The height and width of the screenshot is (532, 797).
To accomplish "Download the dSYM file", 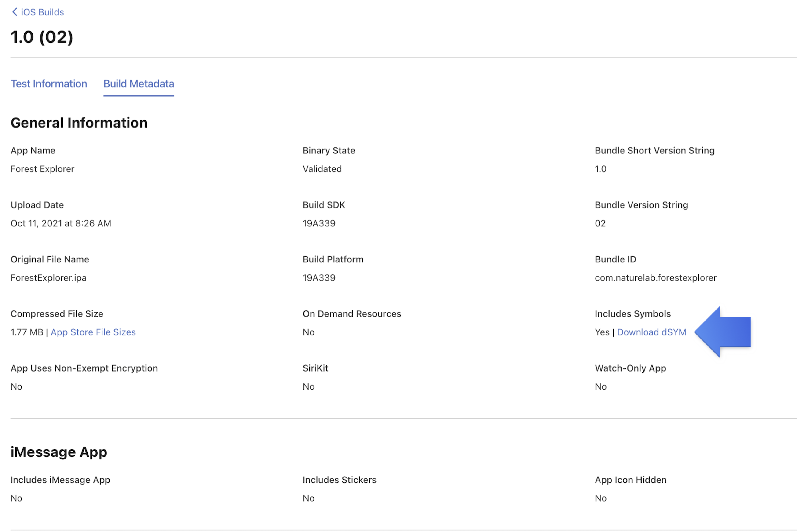I will pyautogui.click(x=651, y=332).
